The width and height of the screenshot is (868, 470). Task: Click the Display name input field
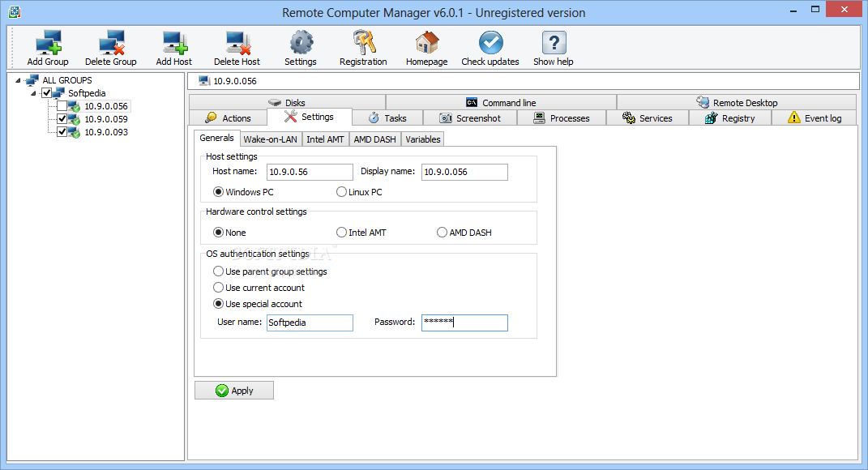(464, 172)
